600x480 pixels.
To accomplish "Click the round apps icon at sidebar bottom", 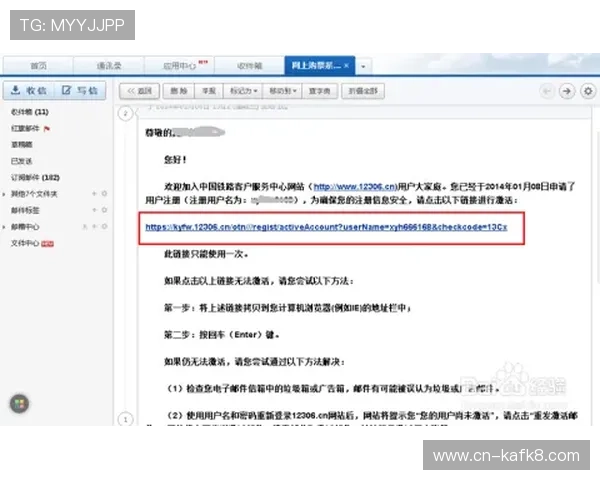I will pyautogui.click(x=19, y=404).
